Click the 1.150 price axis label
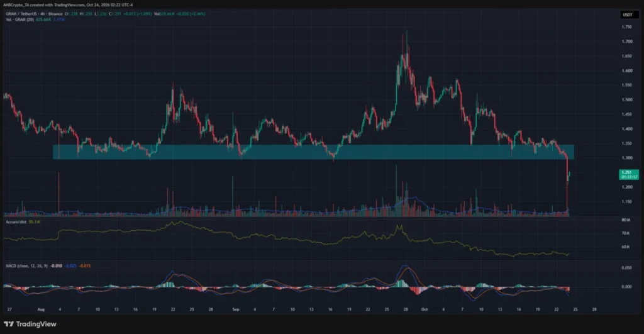This screenshot has width=644, height=334. pyautogui.click(x=627, y=202)
